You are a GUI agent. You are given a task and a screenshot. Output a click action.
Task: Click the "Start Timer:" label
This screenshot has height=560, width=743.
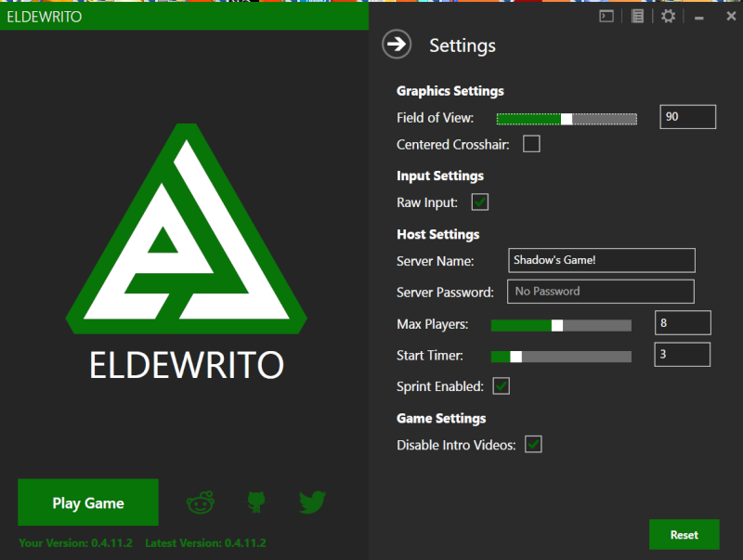pos(430,356)
